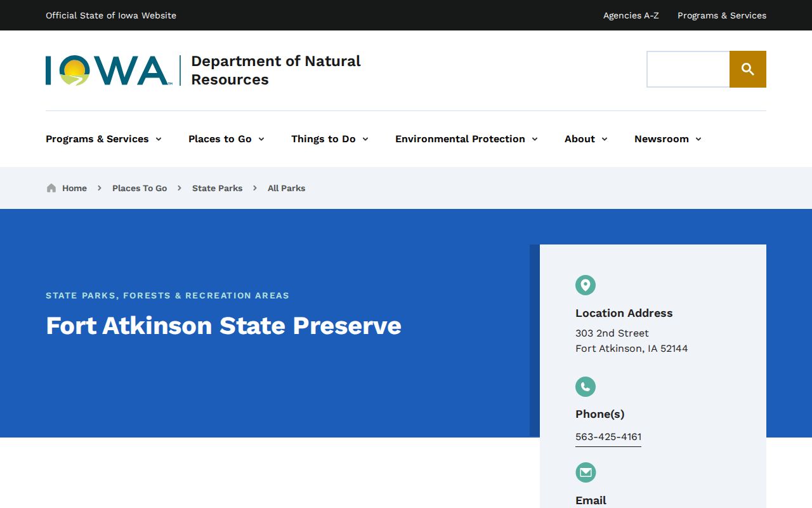
Task: Expand Programs & Services navigation menu
Action: point(103,139)
